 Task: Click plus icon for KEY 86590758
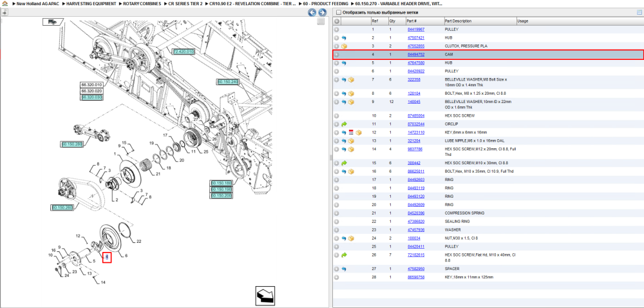tap(336, 277)
